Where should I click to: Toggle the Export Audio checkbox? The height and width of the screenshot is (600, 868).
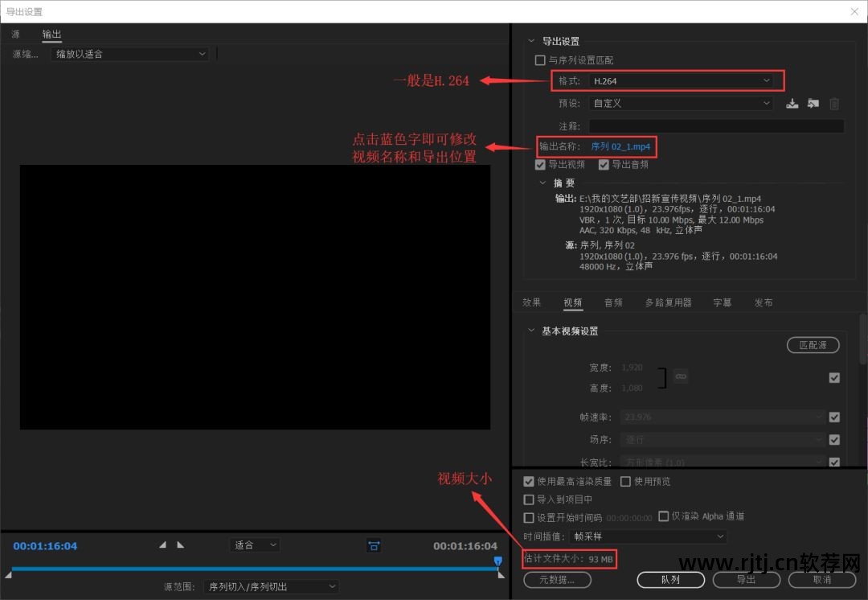point(604,165)
